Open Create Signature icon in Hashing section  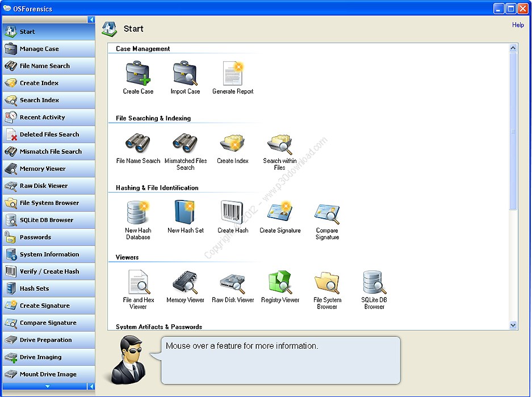tap(280, 212)
